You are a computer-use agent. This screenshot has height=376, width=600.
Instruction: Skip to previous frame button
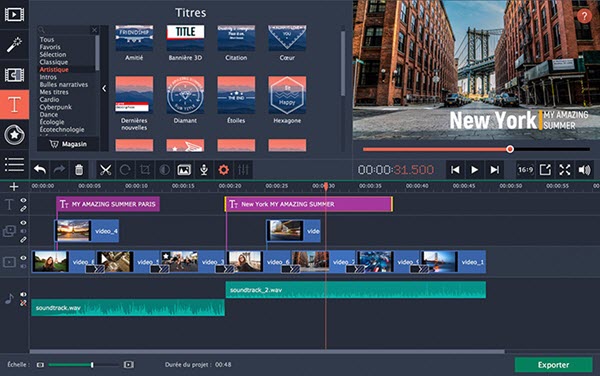pos(455,169)
